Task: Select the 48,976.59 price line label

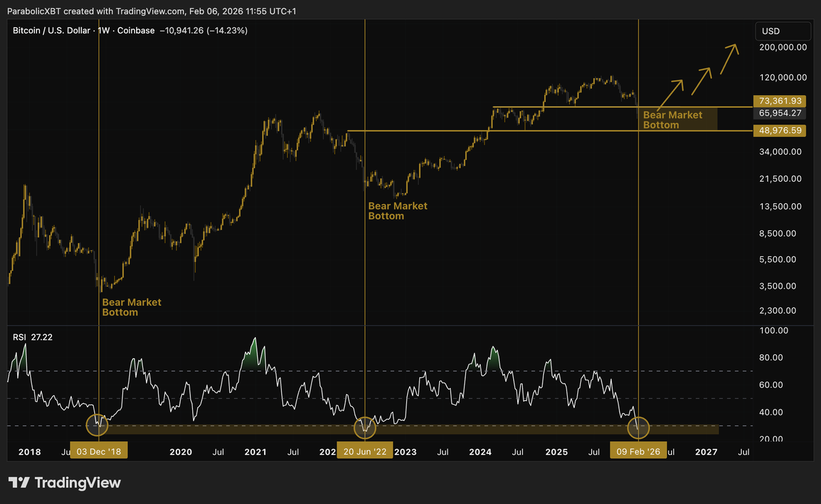Action: tap(779, 130)
